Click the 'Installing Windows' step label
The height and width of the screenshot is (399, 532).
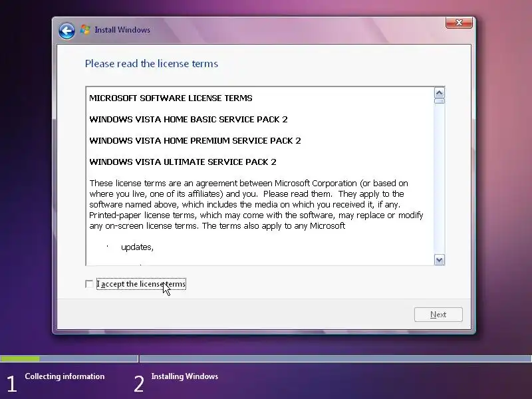[x=185, y=376]
